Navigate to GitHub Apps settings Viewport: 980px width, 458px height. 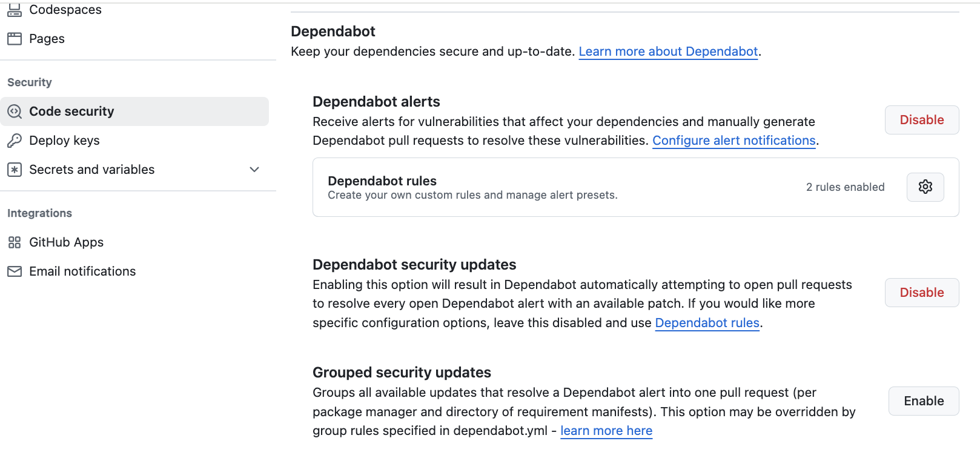pos(66,242)
